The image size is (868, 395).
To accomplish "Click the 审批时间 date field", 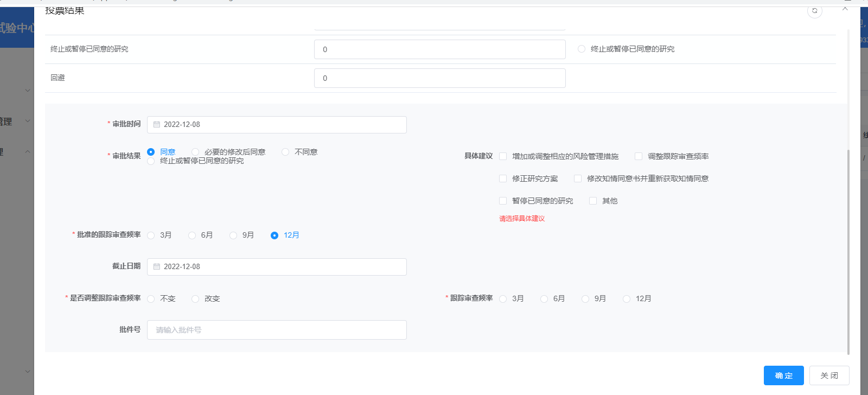I will point(277,125).
